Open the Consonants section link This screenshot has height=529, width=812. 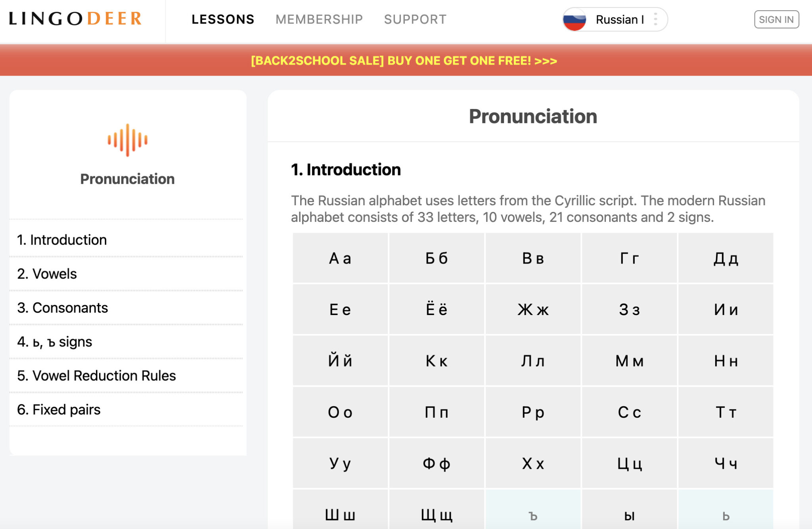tap(126, 308)
